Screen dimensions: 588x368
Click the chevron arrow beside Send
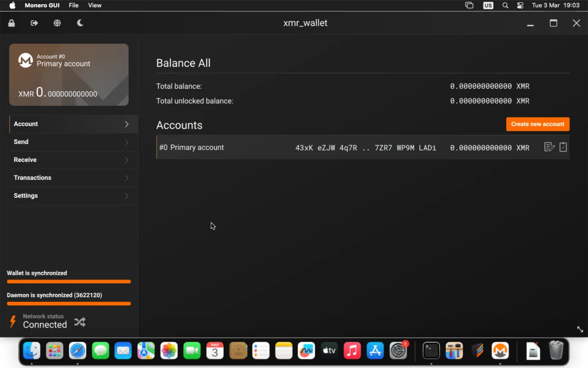click(x=127, y=142)
